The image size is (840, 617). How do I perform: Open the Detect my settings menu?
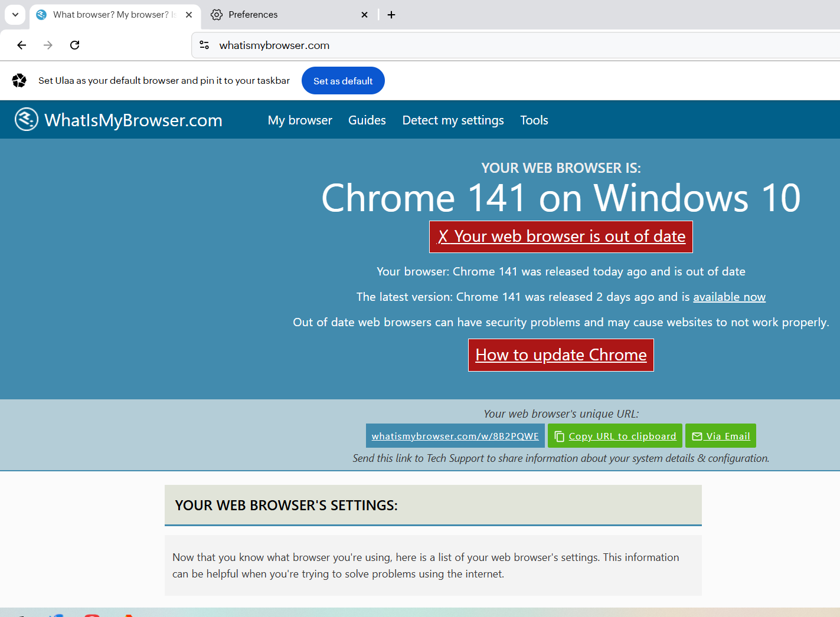tap(453, 120)
